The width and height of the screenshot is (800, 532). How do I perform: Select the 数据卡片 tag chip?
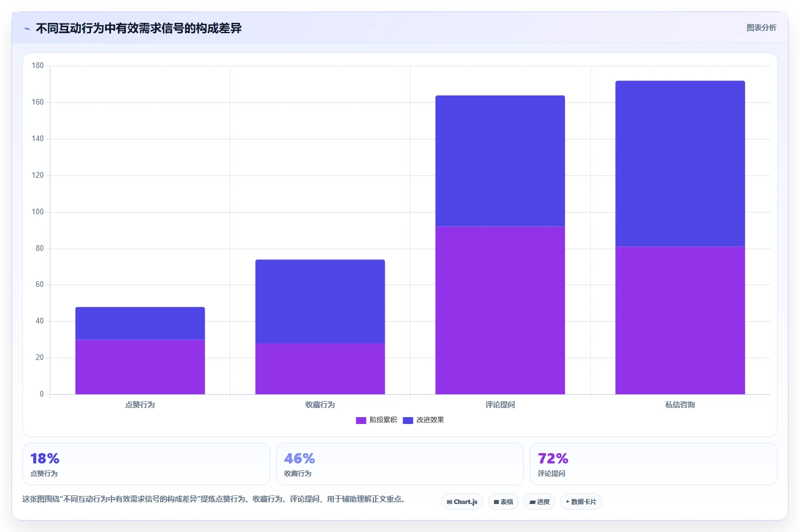pos(581,502)
